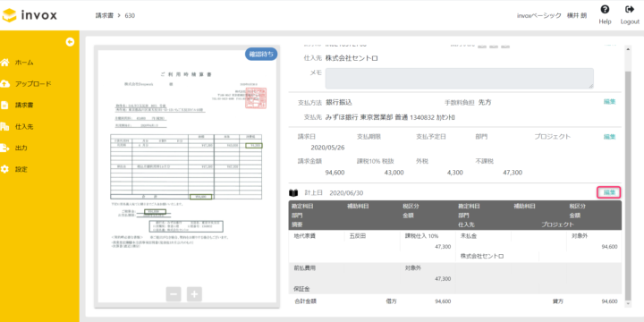Screen dimensions: 644x322
Task: Click the 4,300 tax amount value
Action: (455, 173)
